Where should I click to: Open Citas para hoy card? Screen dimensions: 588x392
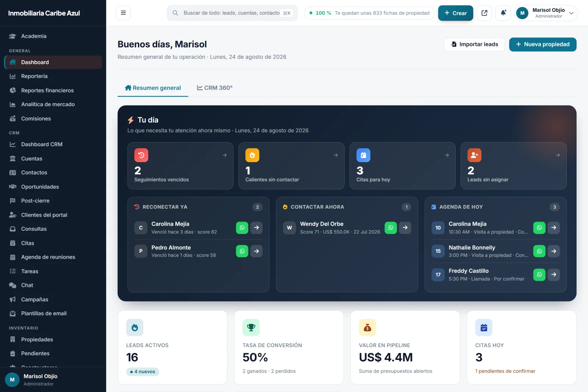(x=402, y=166)
